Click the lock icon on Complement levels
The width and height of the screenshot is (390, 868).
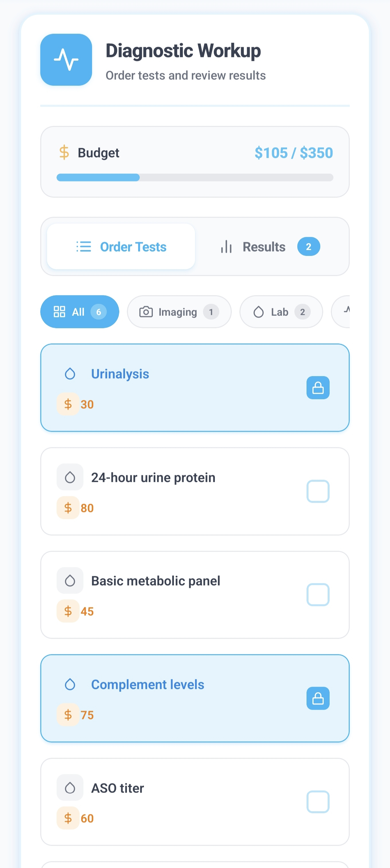(x=317, y=698)
